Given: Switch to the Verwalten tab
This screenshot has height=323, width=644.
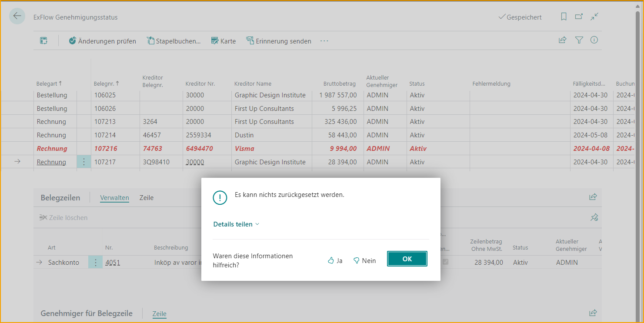Looking at the screenshot, I should pos(114,198).
